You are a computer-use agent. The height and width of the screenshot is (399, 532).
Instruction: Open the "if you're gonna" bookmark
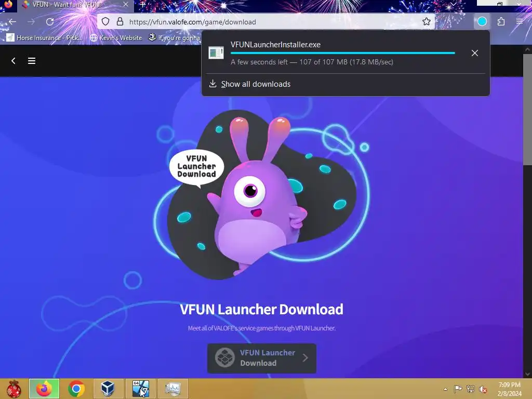point(175,37)
